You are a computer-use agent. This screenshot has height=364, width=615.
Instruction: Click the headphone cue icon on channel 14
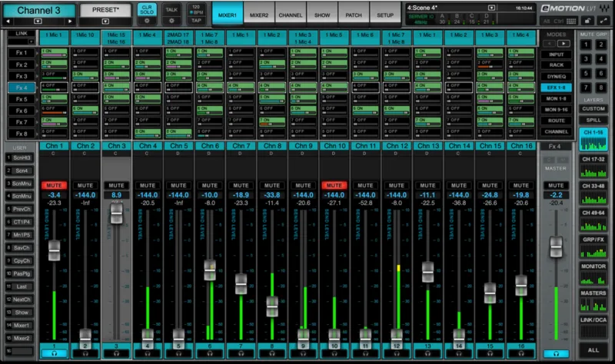tap(459, 353)
